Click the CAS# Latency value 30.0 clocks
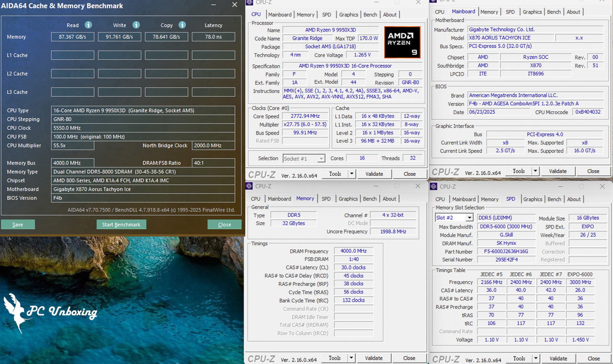This screenshot has height=364, width=613. (353, 267)
